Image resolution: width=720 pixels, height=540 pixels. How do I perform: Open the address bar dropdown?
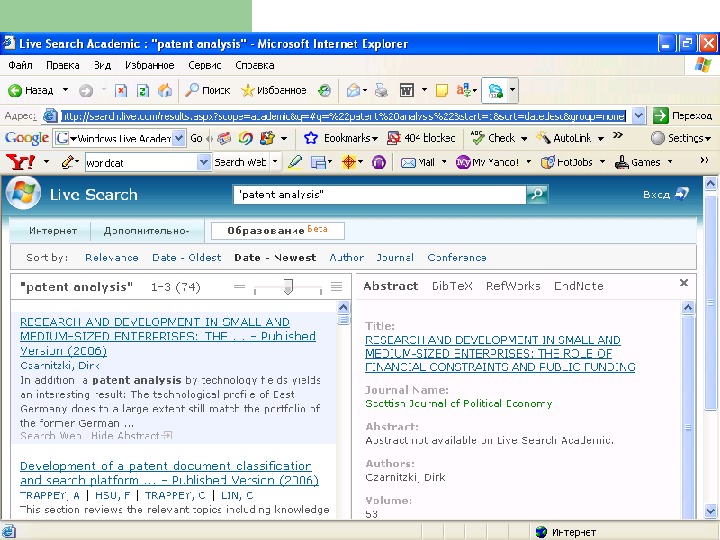pos(638,116)
